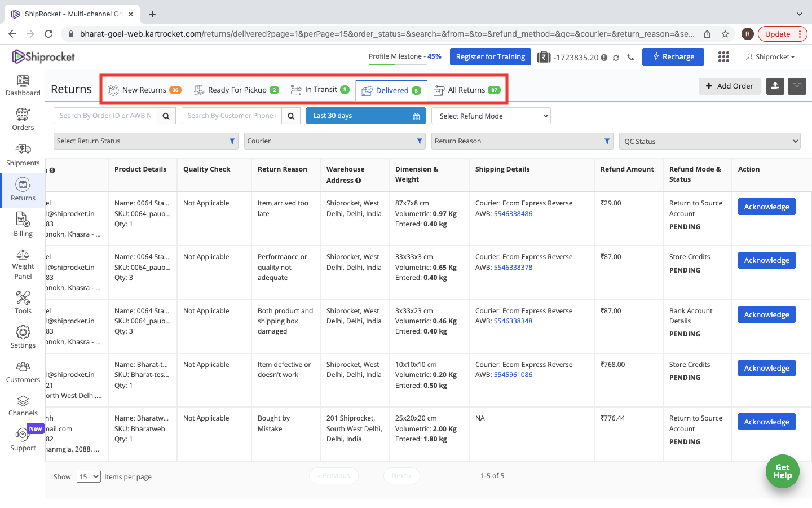Acknowledge the first pending return

766,207
